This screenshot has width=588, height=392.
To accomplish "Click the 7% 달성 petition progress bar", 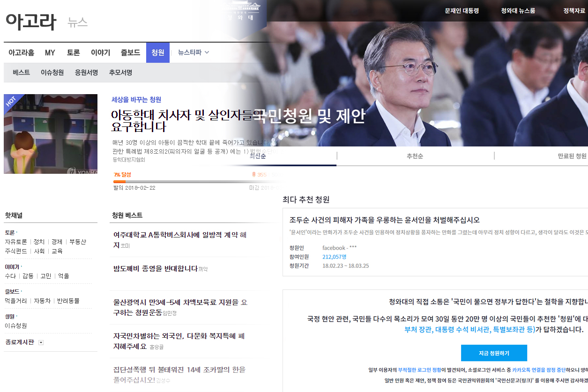I will [x=187, y=181].
